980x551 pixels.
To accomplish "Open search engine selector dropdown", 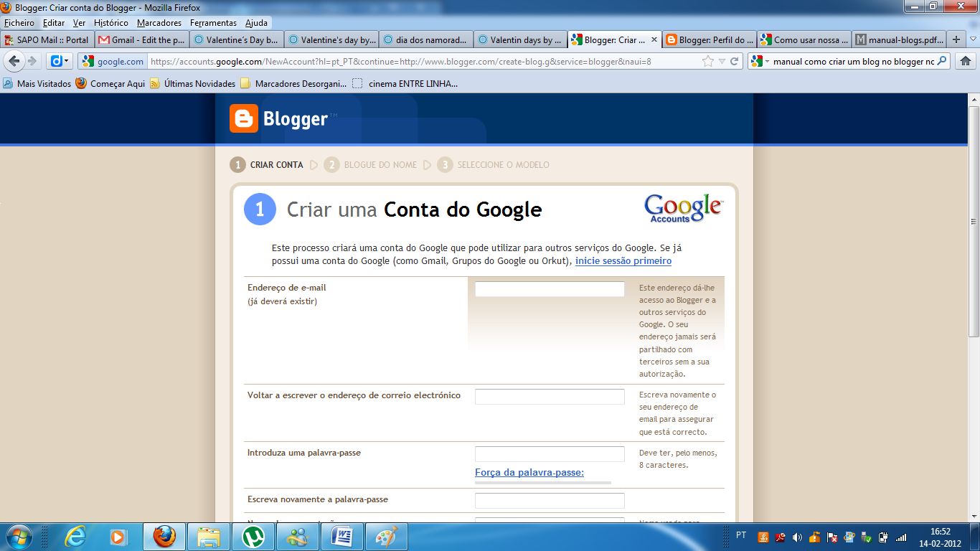I will (767, 62).
